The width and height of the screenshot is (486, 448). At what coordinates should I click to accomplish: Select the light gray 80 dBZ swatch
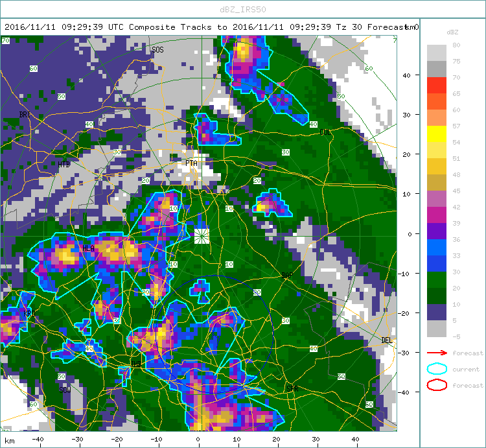pos(436,53)
